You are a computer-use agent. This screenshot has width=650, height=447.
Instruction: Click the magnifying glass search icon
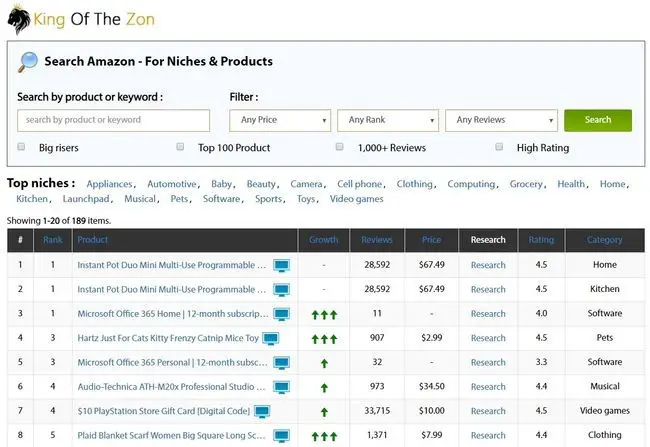pyautogui.click(x=28, y=62)
